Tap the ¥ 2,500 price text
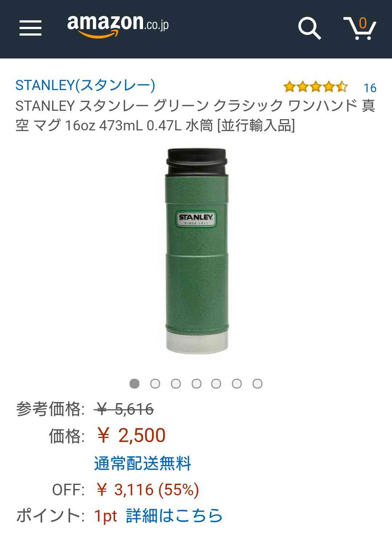 click(x=131, y=435)
